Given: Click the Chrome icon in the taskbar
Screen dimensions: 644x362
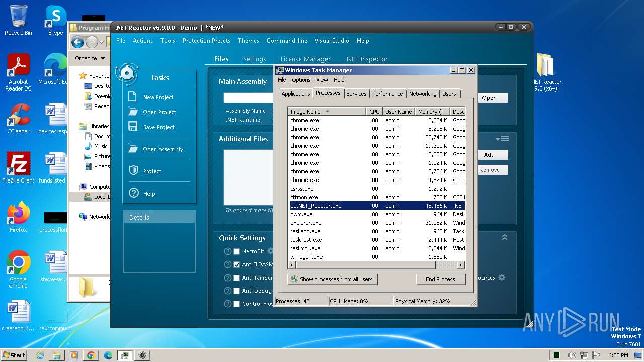Looking at the screenshot, I should 91,355.
